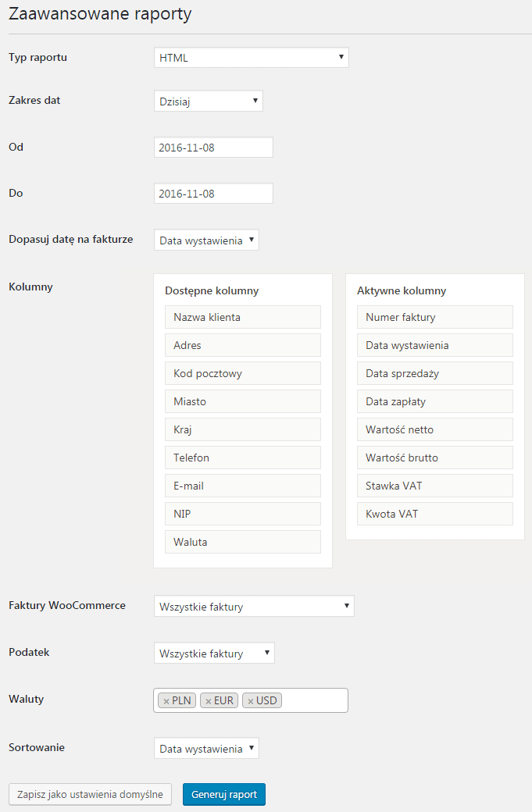Select E-mail available column
The width and height of the screenshot is (532, 812).
[243, 486]
